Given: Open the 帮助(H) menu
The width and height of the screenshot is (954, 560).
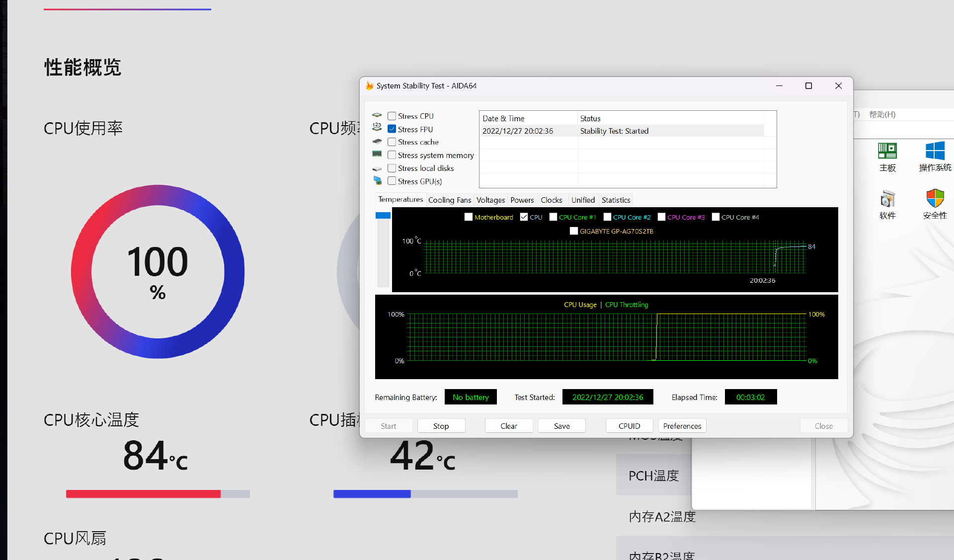Looking at the screenshot, I should pos(882,114).
